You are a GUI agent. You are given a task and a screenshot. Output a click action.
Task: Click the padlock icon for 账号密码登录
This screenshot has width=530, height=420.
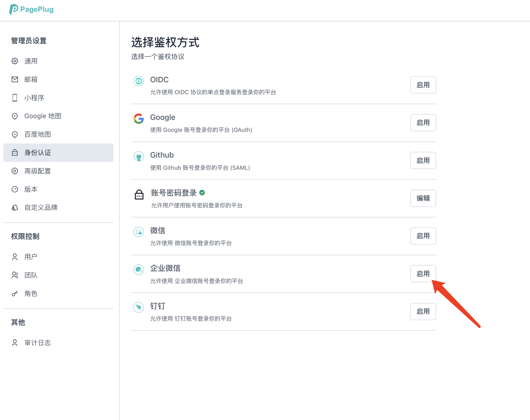[139, 194]
